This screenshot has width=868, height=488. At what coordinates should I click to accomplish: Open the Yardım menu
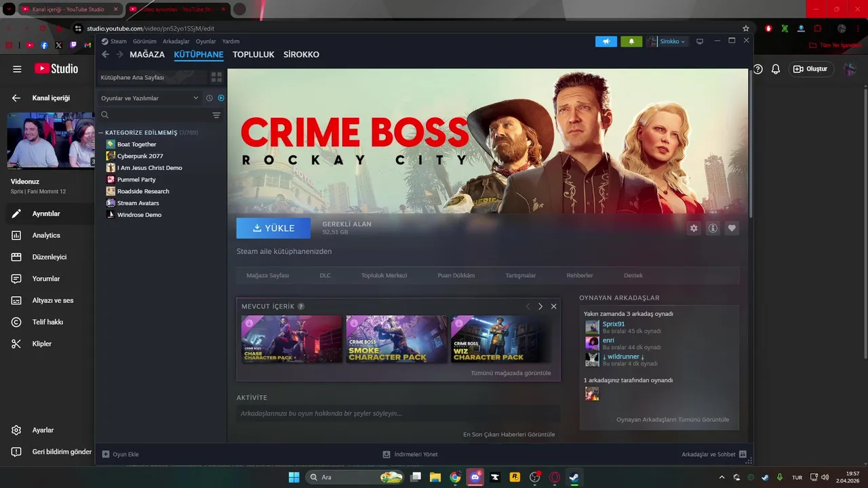click(231, 41)
